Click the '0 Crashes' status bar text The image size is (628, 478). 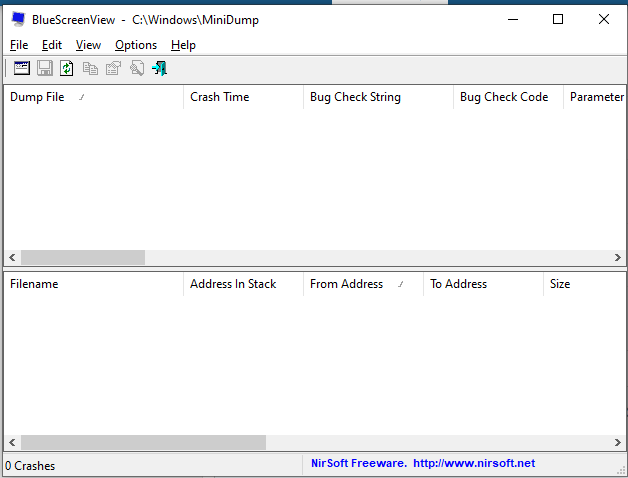click(30, 466)
